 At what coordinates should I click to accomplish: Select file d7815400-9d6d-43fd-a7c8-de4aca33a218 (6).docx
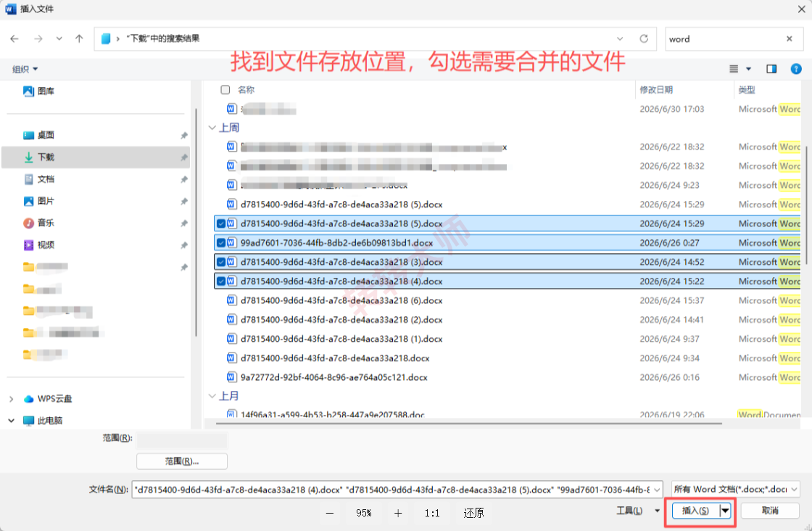[x=341, y=300]
